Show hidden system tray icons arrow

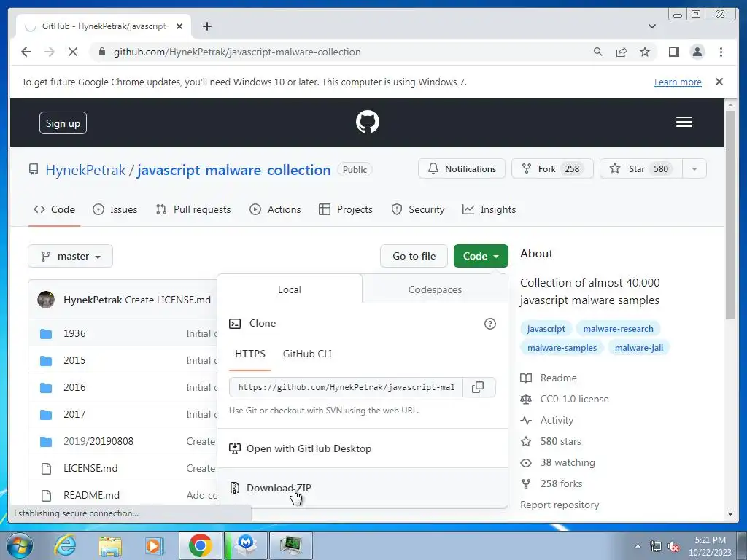pyautogui.click(x=638, y=546)
